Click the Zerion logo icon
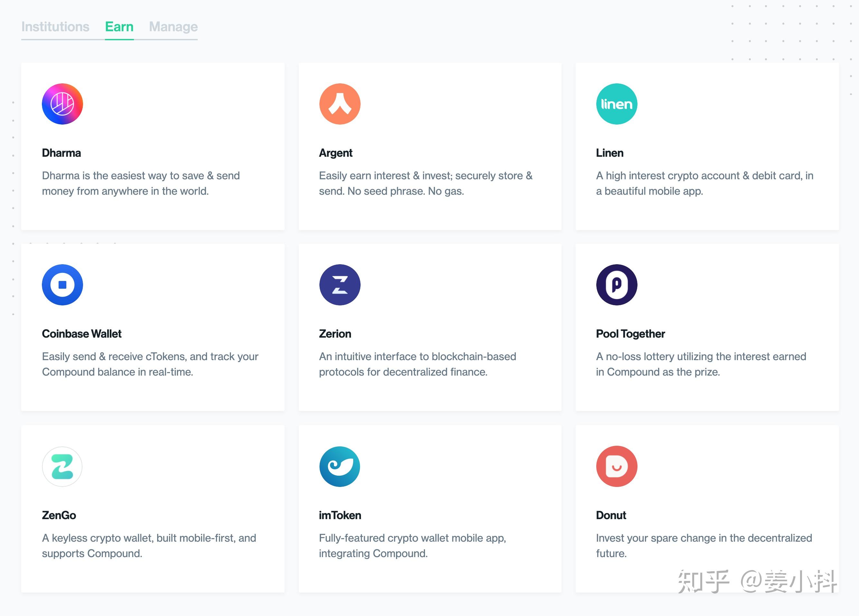This screenshot has height=616, width=859. point(339,285)
